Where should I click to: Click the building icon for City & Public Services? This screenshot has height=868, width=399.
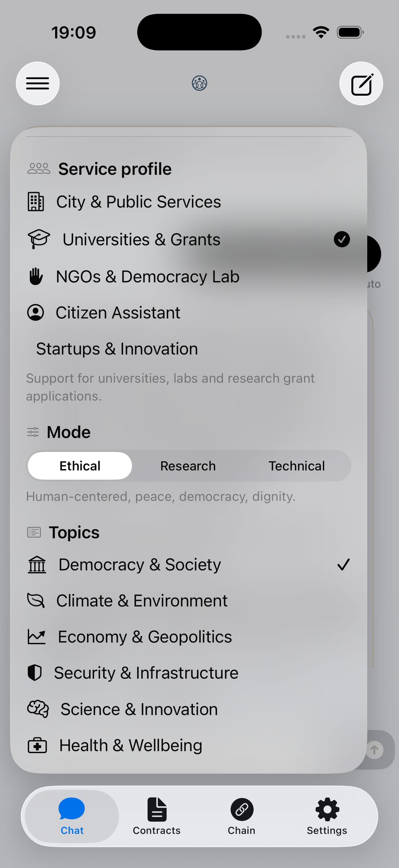[36, 202]
